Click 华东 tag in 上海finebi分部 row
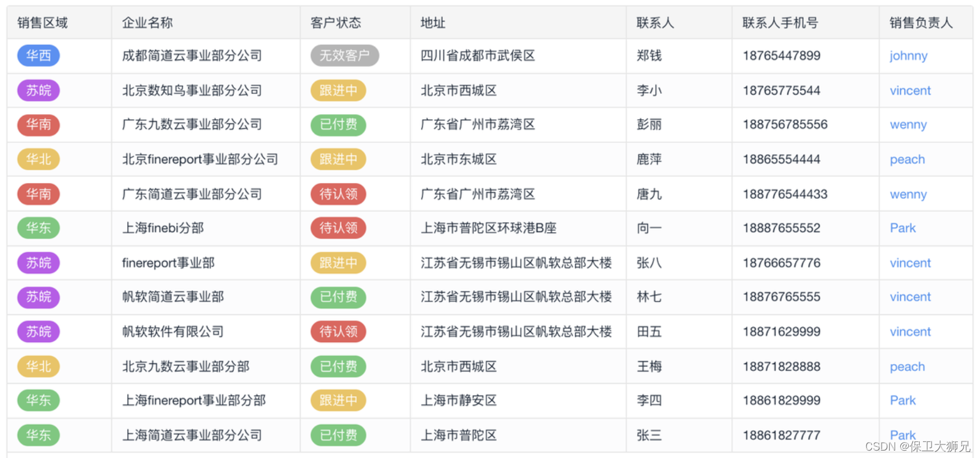Screen dimensions: 980x458 (38, 228)
